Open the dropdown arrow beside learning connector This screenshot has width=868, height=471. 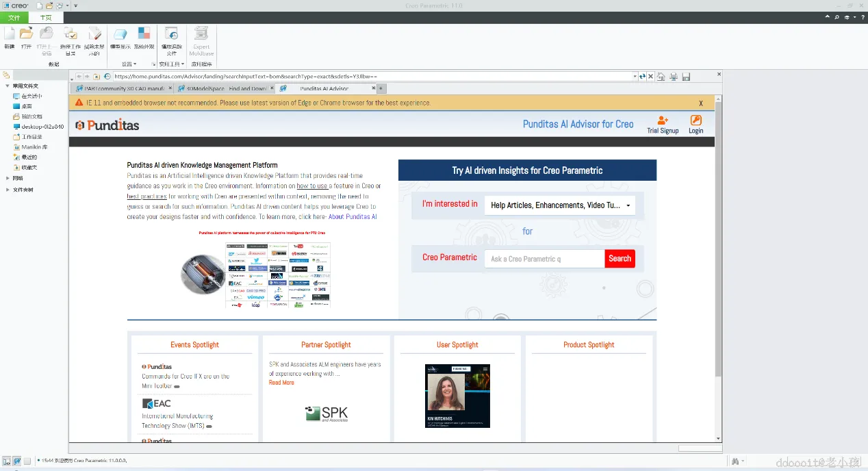tap(854, 17)
